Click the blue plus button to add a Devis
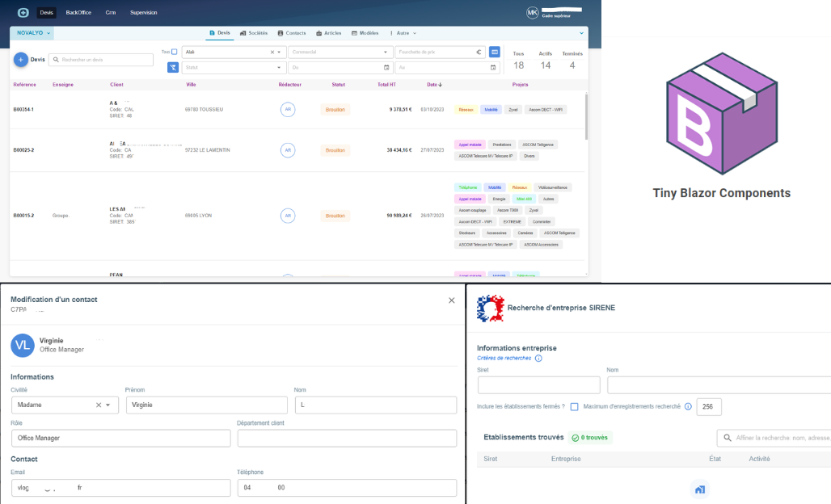Viewport: 831px width, 504px height. tap(21, 60)
